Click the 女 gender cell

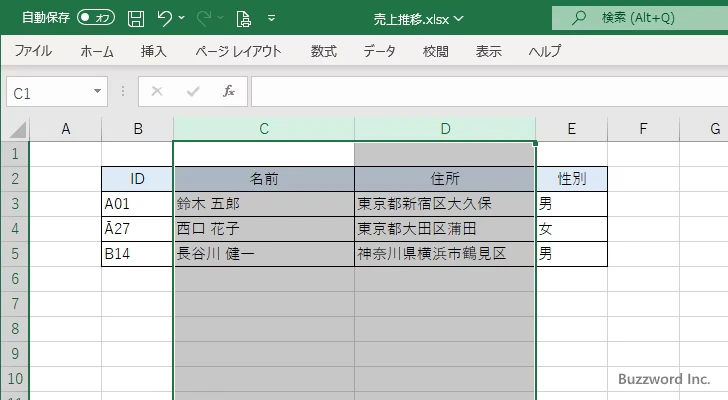click(x=572, y=229)
